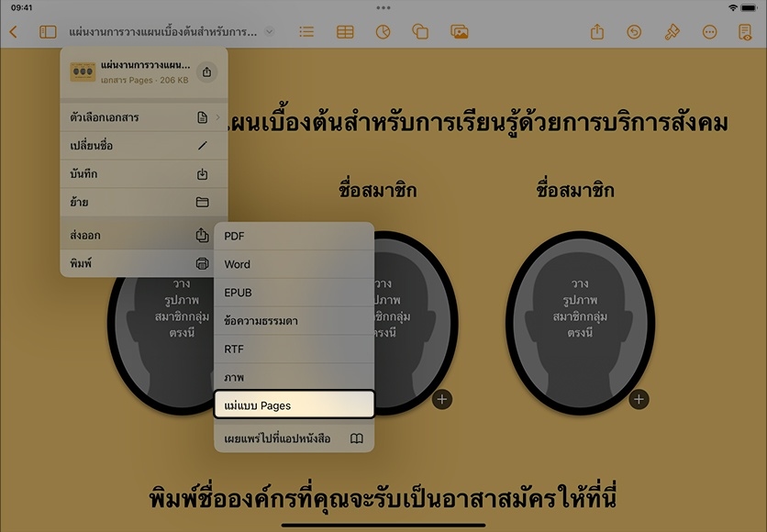
Task: Select พิมพ์ print menu item
Action: pos(144,263)
